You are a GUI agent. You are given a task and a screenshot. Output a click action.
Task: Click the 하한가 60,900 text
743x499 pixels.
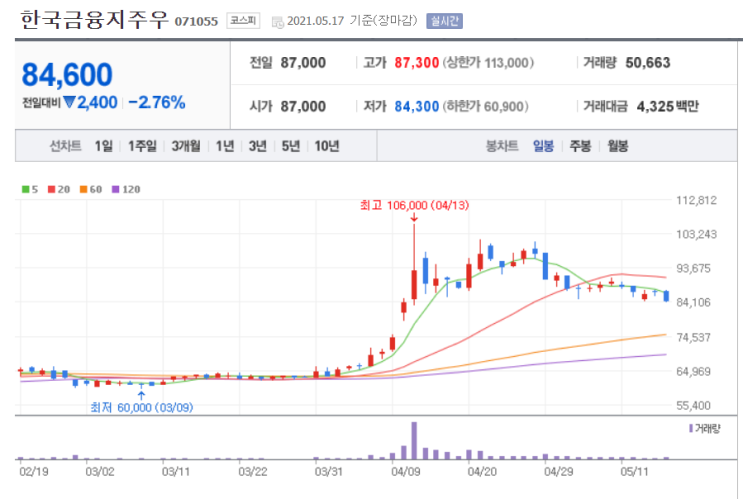coord(486,106)
